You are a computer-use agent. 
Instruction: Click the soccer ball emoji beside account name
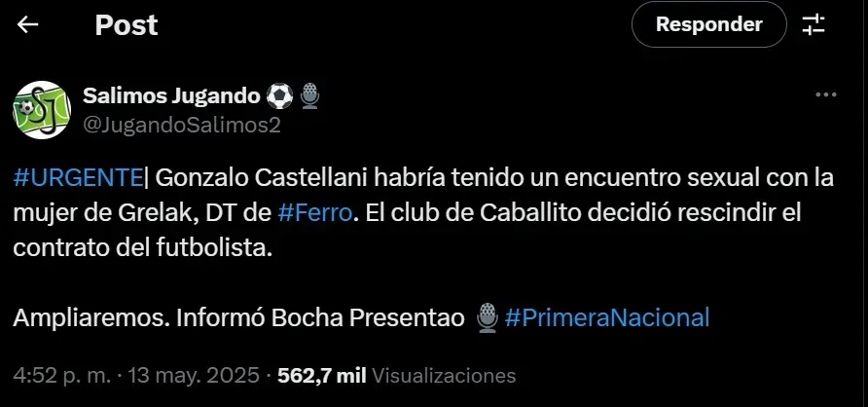(x=279, y=96)
